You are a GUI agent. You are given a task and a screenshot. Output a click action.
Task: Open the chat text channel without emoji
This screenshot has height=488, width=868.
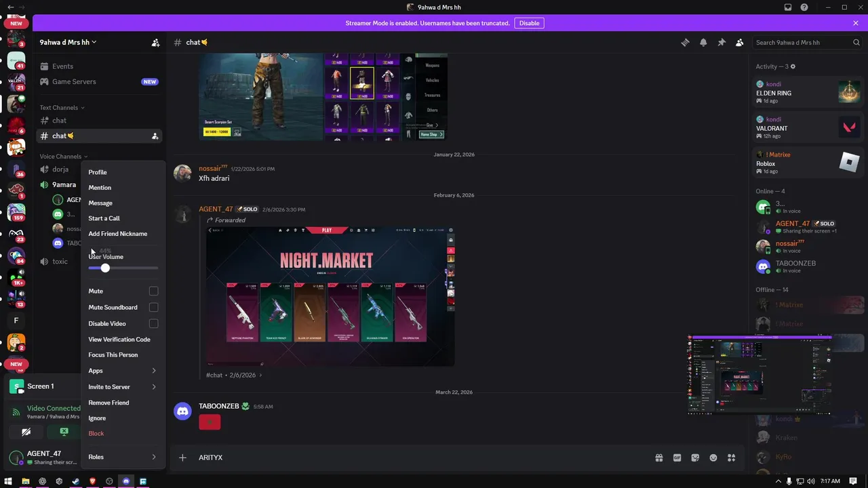point(99,121)
